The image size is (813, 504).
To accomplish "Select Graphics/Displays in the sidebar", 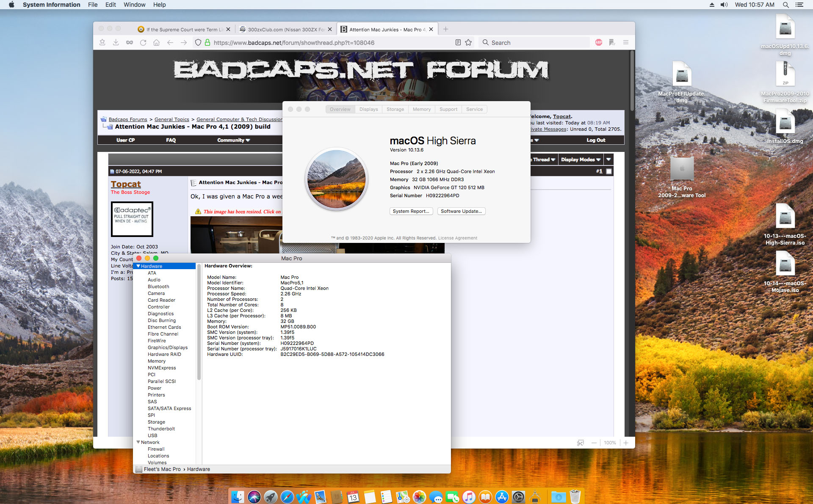I will point(167,347).
